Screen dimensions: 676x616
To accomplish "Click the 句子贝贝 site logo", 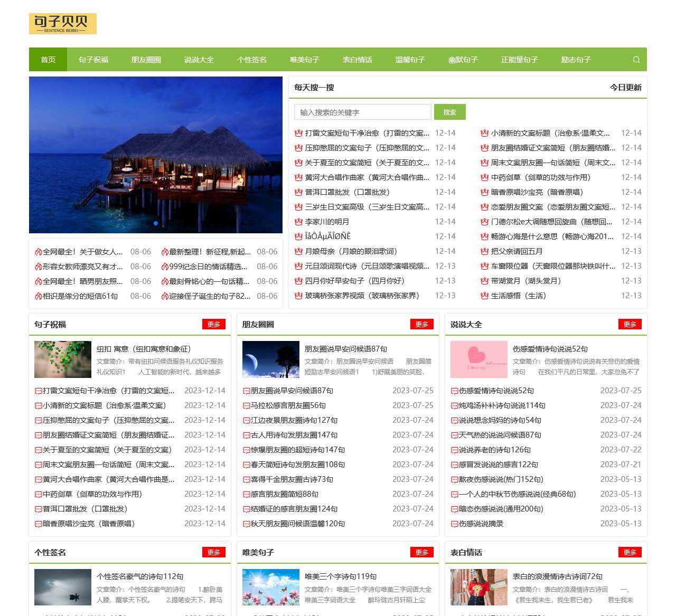I will (x=63, y=24).
